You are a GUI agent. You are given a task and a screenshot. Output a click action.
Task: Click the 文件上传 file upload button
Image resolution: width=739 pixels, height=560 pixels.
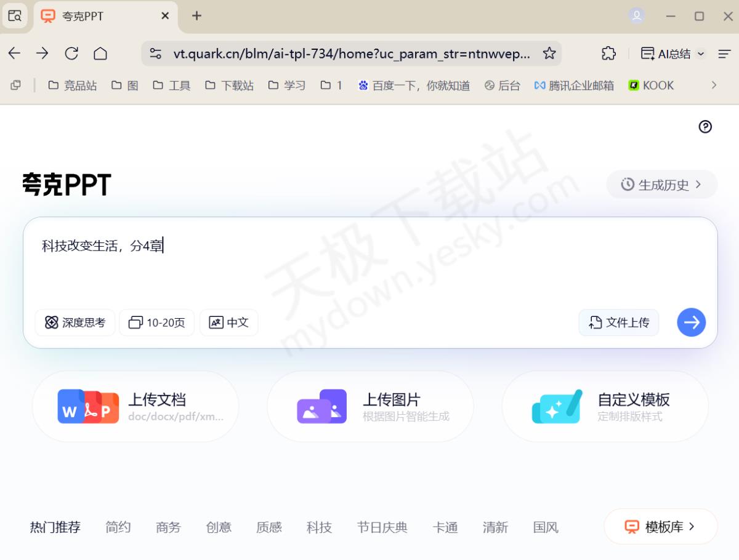tap(619, 322)
